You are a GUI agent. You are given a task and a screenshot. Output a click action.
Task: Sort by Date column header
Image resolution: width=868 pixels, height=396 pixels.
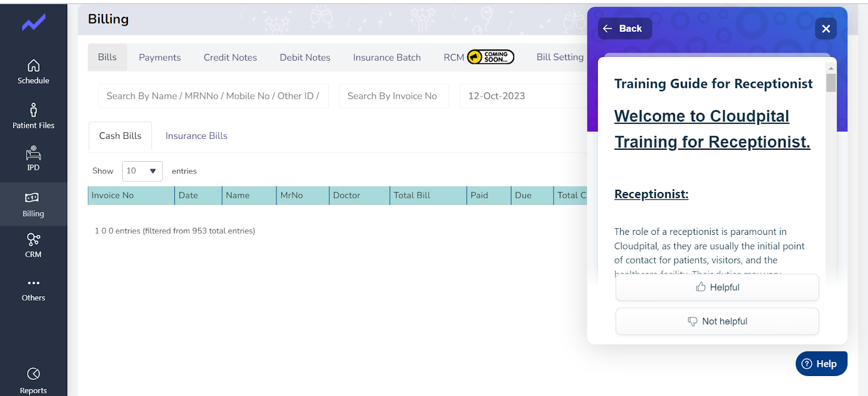click(198, 195)
